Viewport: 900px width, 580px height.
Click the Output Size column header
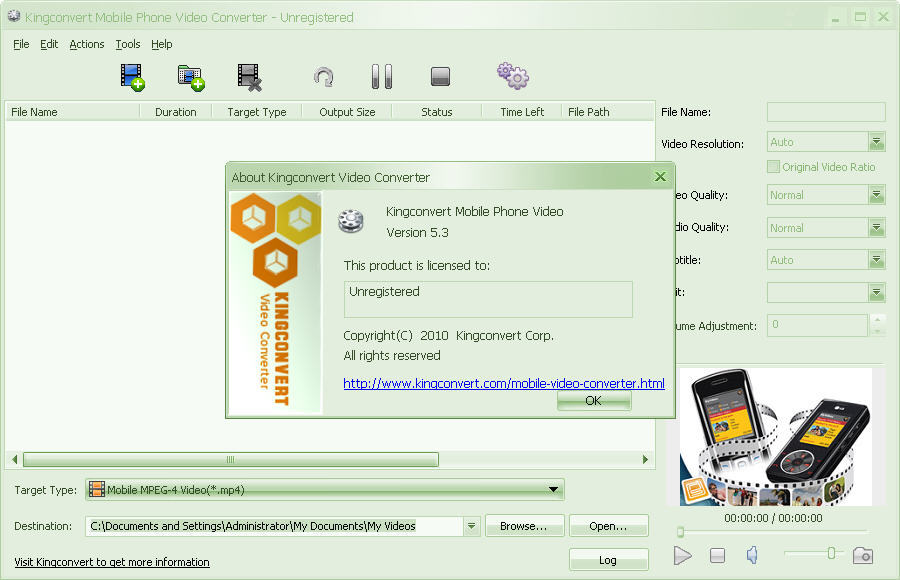click(x=347, y=112)
